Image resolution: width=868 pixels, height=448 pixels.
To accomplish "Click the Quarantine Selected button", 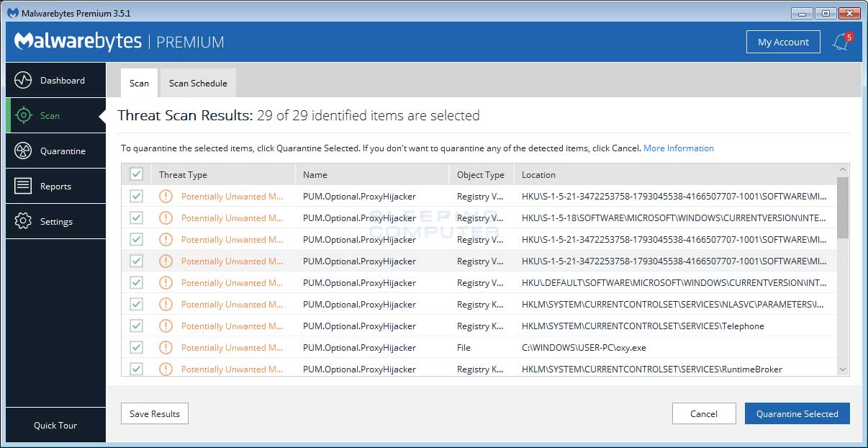I will [x=797, y=413].
